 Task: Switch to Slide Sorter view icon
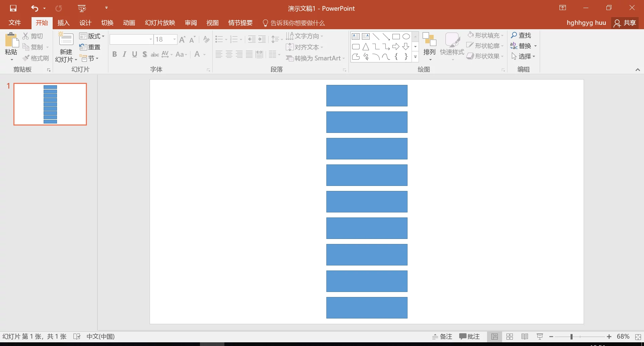pyautogui.click(x=509, y=337)
